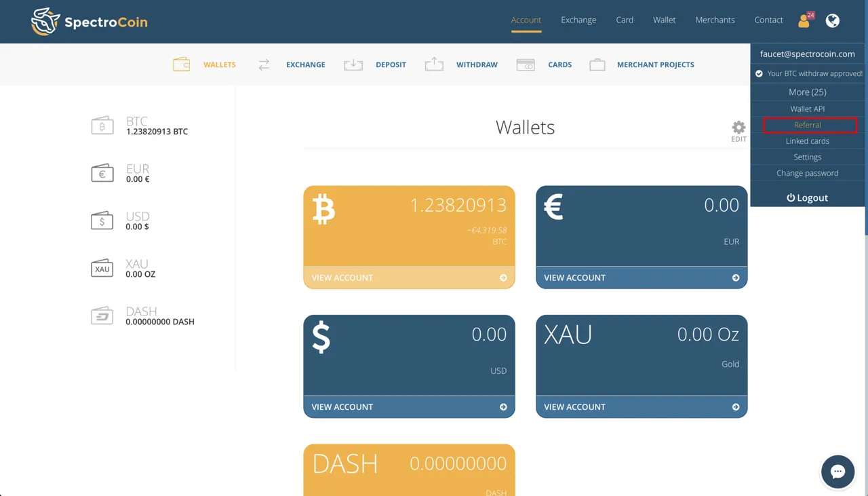Viewport: 868px width, 496px height.
Task: Click arrow icon on XAU View Account
Action: click(x=736, y=407)
